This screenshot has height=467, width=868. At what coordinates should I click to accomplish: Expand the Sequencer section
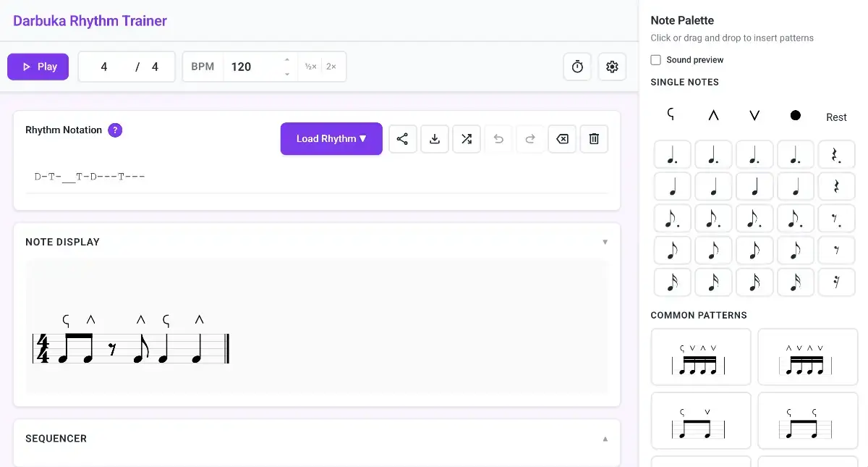[605, 439]
